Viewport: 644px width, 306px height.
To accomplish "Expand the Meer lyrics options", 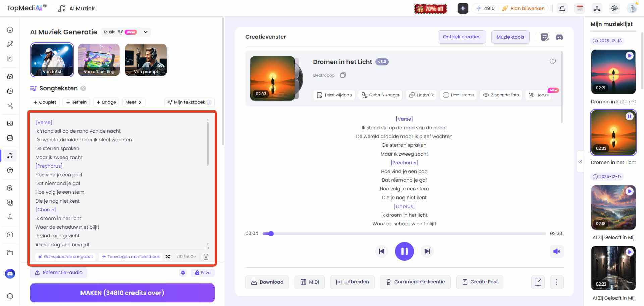I will [133, 102].
